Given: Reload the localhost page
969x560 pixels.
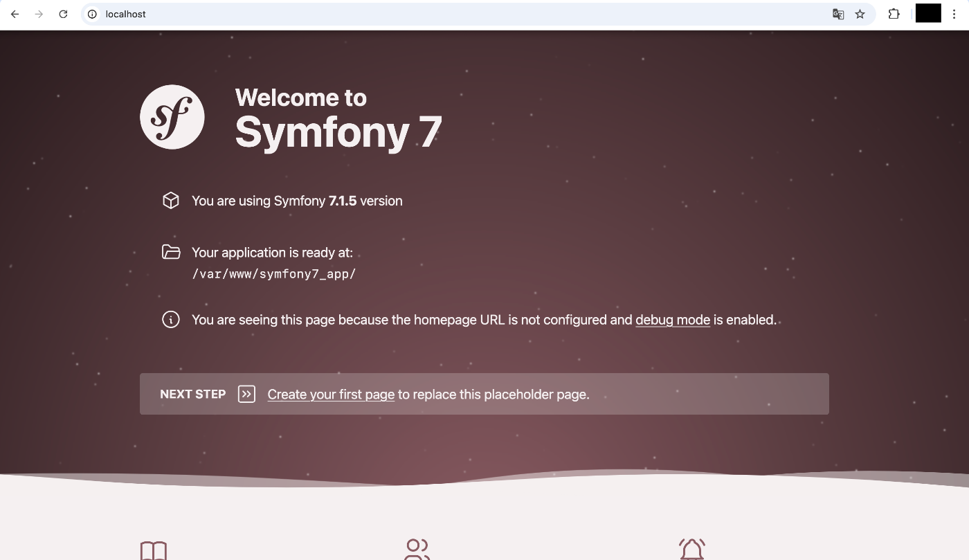Looking at the screenshot, I should [63, 14].
